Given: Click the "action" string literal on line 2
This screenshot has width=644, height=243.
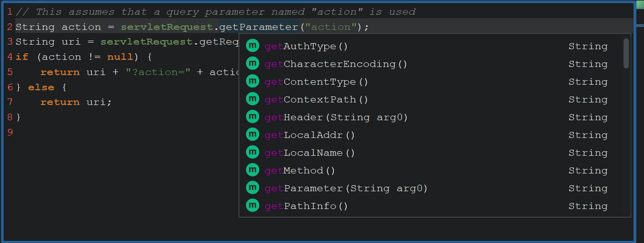Looking at the screenshot, I should tap(333, 27).
